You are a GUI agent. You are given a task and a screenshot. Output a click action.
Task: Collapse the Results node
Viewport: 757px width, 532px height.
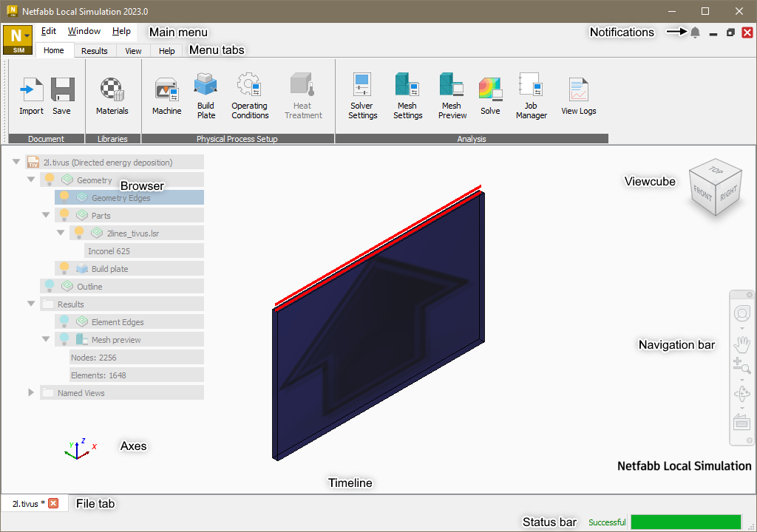(x=31, y=304)
